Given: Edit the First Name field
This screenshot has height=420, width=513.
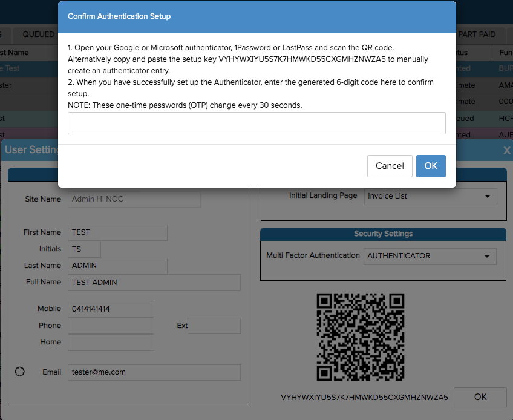Looking at the screenshot, I should tap(117, 232).
